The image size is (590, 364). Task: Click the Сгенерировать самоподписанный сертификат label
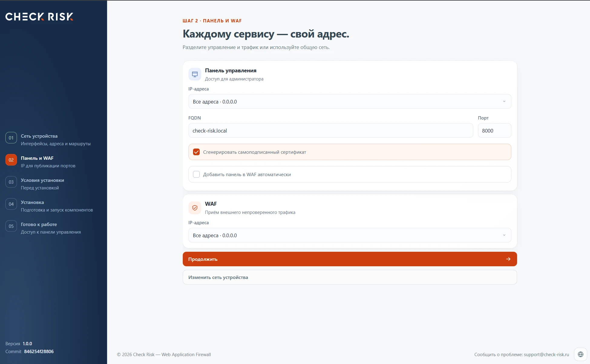[254, 152]
